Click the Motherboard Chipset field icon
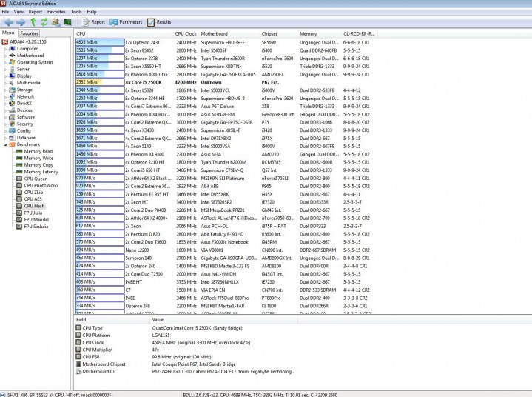The width and height of the screenshot is (532, 397). pos(78,364)
